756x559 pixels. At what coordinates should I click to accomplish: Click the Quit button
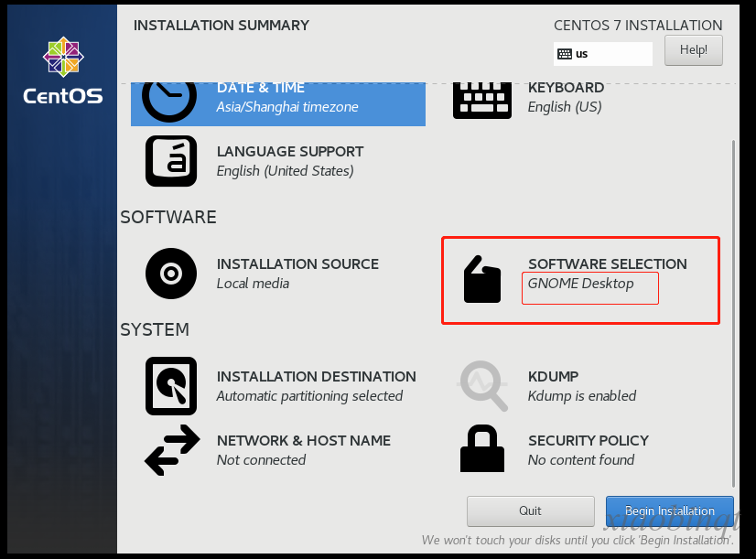tap(530, 511)
